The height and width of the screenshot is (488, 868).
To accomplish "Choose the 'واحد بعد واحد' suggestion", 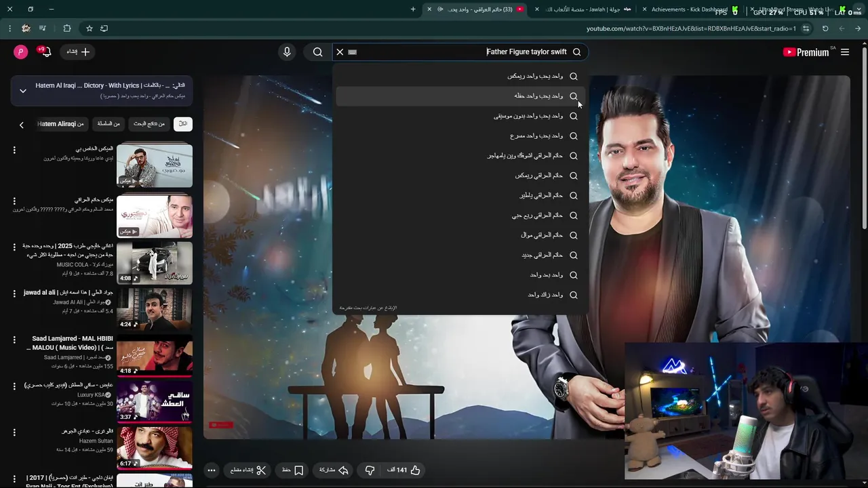I will tap(460, 274).
